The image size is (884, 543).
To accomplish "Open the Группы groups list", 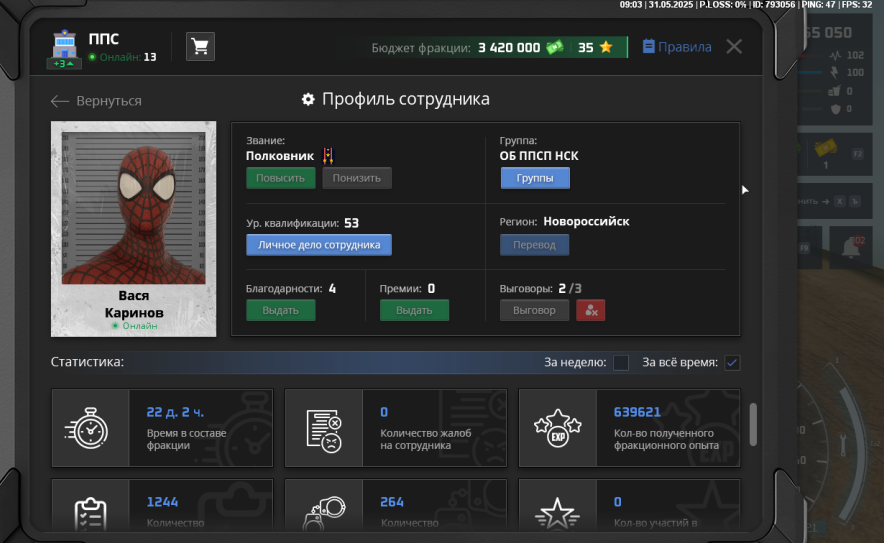I will click(535, 178).
